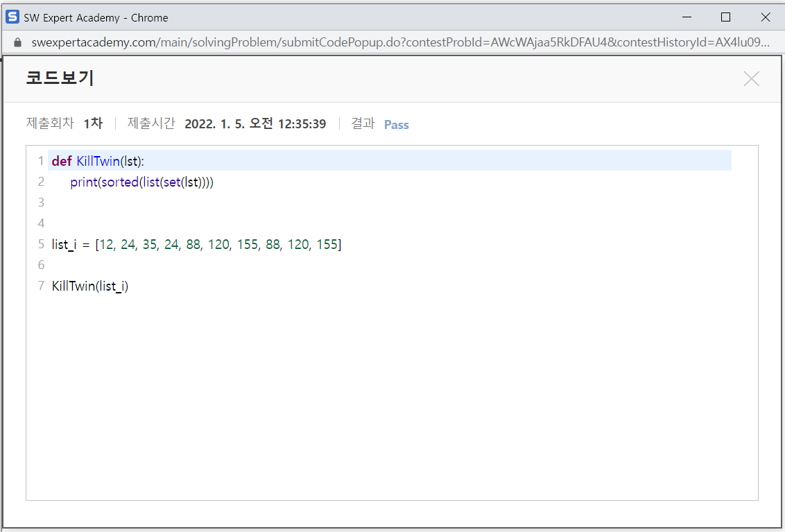This screenshot has width=785, height=532.
Task: Click the 제출시간 label
Action: coord(151,123)
